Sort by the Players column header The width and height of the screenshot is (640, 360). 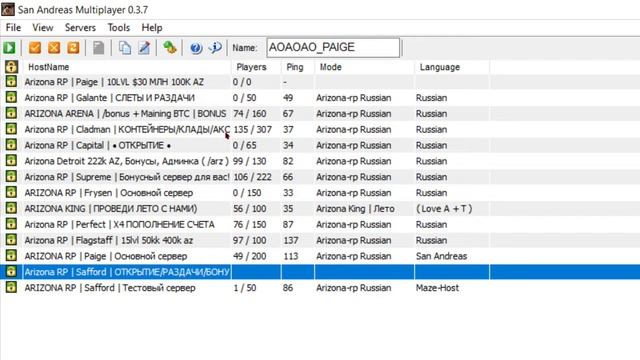tap(256, 67)
